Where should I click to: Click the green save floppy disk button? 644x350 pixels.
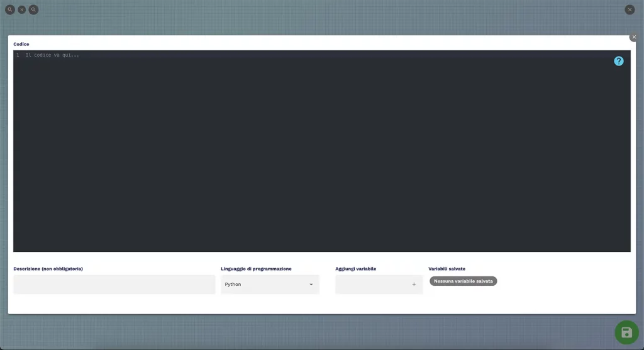[626, 332]
